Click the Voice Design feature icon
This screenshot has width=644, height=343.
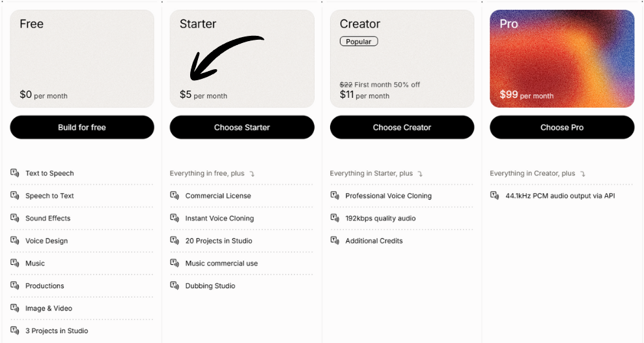[15, 241]
